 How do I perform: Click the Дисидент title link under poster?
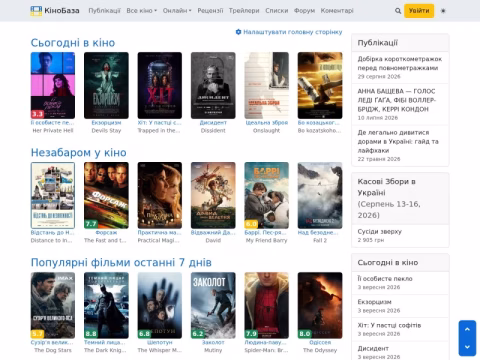[213, 123]
